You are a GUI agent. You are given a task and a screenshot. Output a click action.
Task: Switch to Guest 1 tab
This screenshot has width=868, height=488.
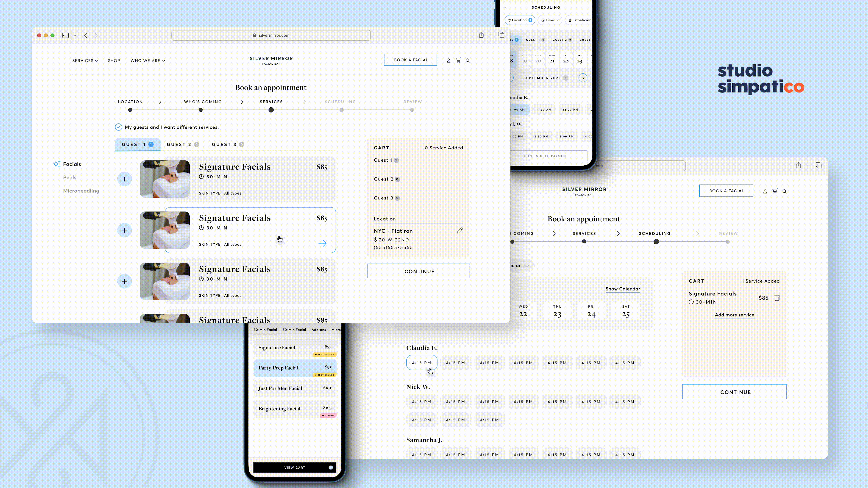coord(138,144)
